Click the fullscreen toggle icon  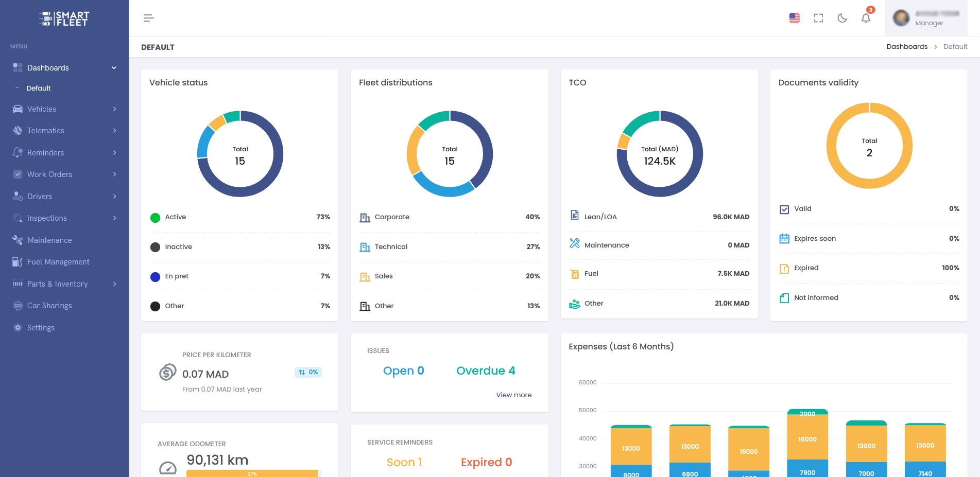(818, 18)
